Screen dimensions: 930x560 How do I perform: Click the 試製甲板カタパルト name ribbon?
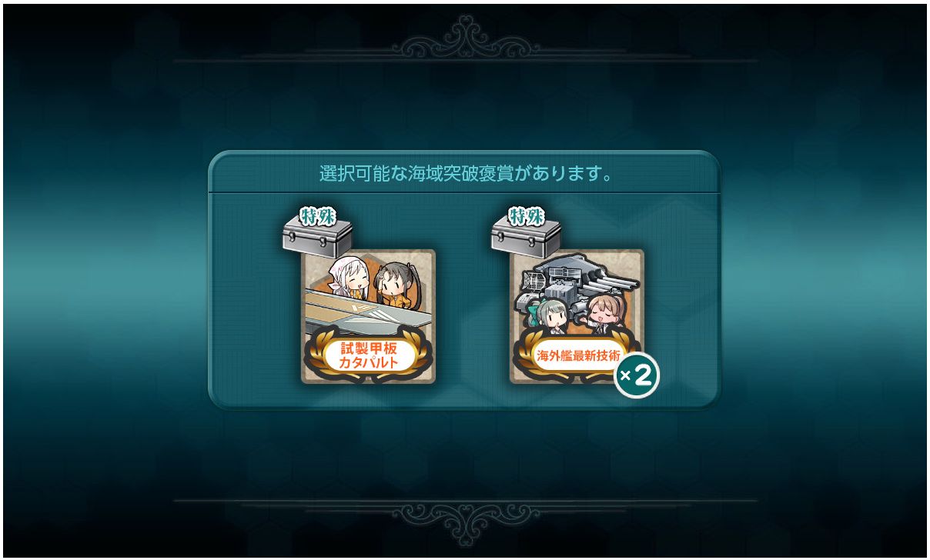(370, 355)
